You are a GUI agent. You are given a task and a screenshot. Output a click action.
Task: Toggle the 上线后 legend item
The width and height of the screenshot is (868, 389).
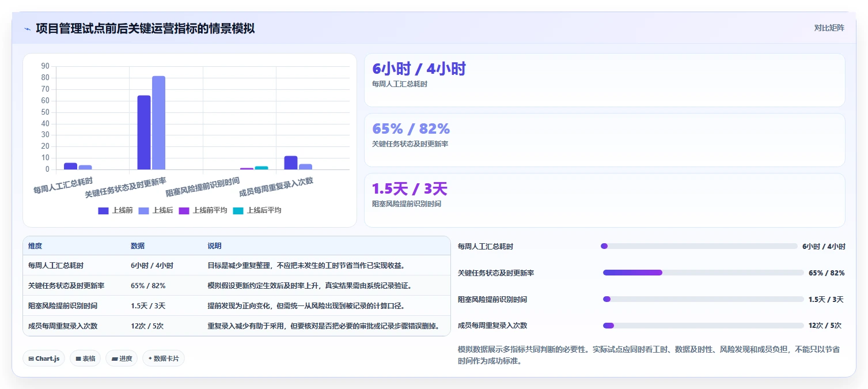coord(156,210)
